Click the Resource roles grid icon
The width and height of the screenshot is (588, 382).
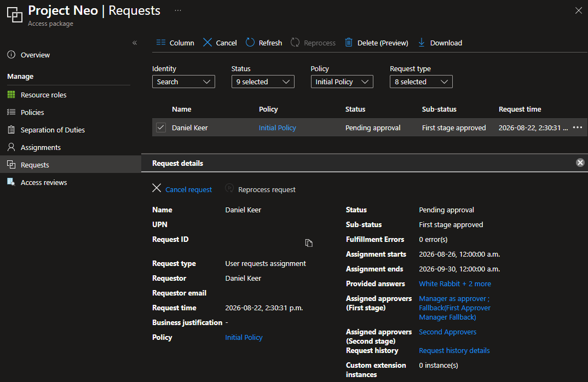tap(11, 95)
